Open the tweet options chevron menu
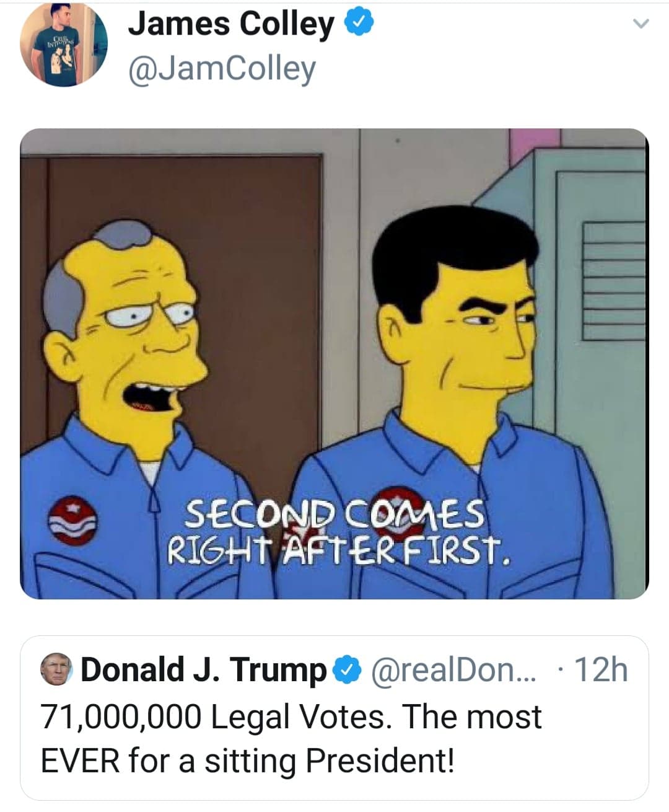Viewport: 669px width, 812px height. click(642, 25)
